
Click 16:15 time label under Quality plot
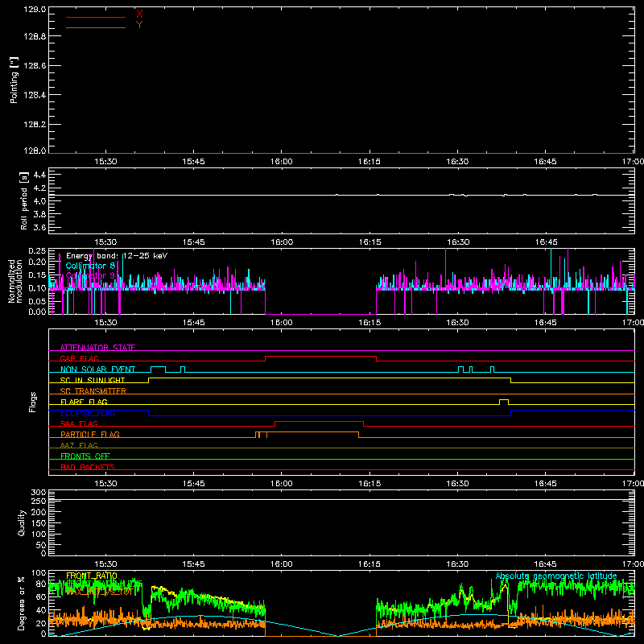point(369,564)
